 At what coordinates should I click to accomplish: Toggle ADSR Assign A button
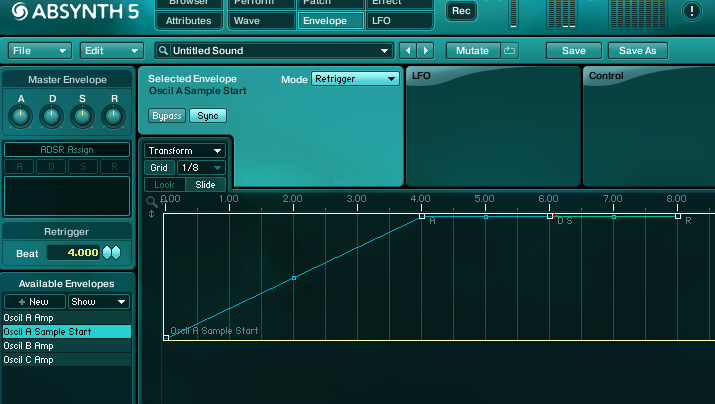click(x=19, y=167)
